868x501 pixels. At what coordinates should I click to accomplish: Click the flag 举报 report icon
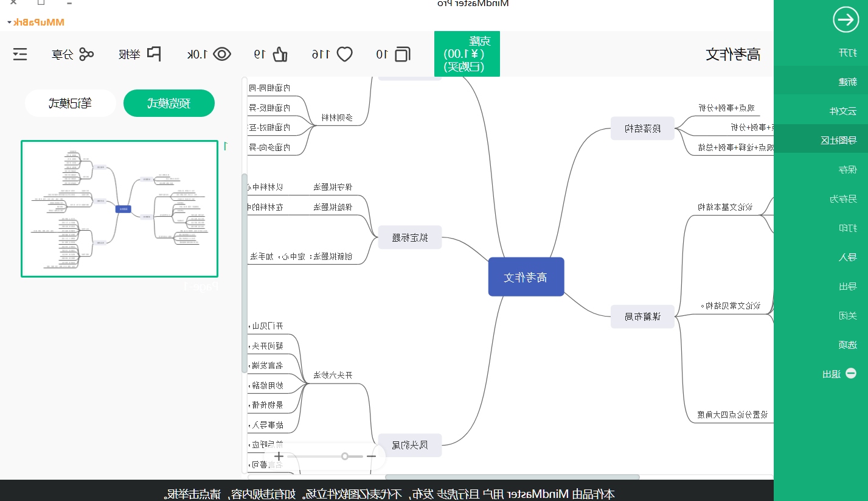click(154, 54)
